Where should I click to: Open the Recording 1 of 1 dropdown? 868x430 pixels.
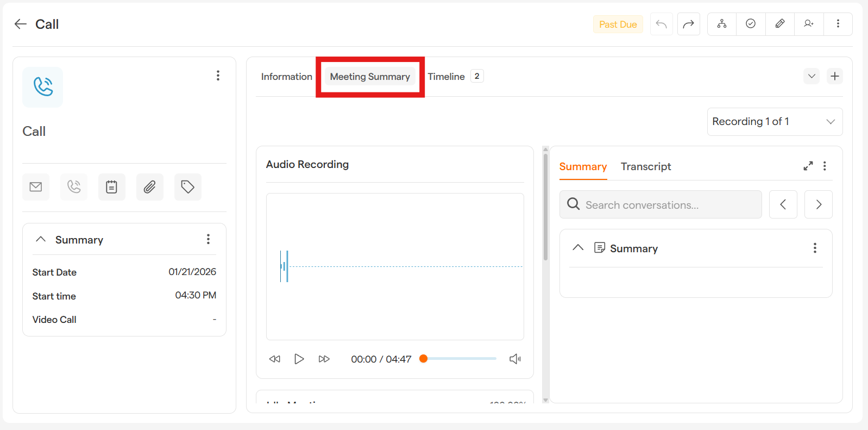(x=775, y=122)
